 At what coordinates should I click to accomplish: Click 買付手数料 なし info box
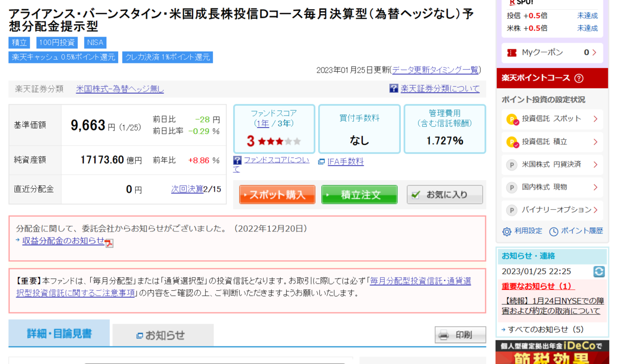tap(360, 129)
